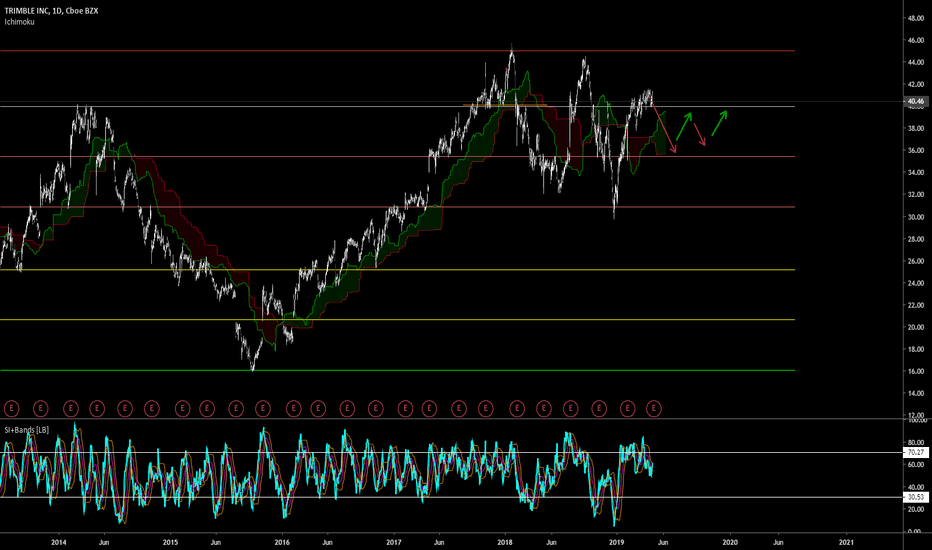Click the 2019 label on time axis
932x550 pixels.
pos(616,542)
